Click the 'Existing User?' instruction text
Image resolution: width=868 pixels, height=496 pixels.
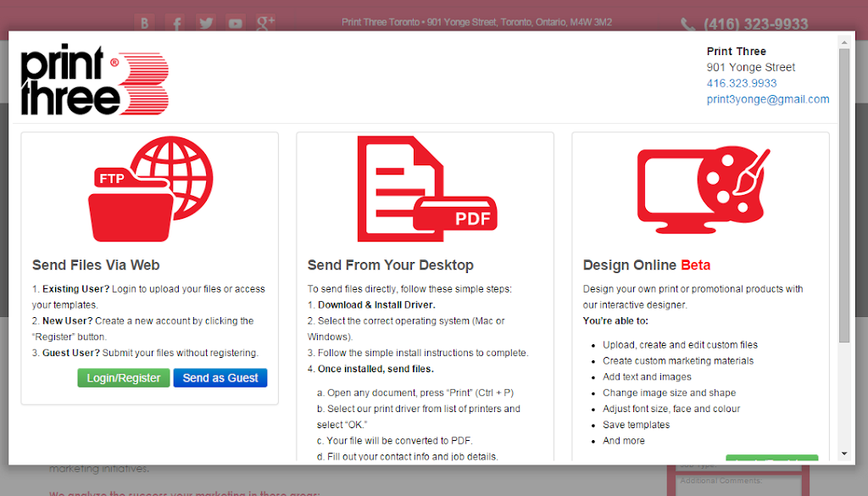point(148,297)
